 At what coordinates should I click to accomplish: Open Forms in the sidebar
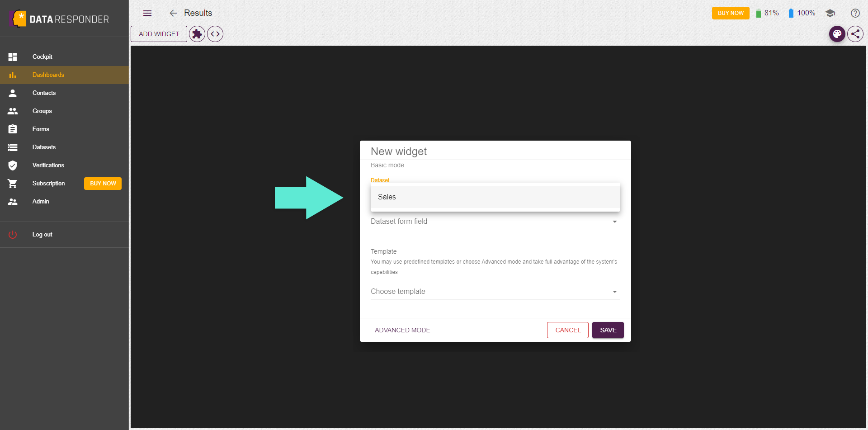pyautogui.click(x=64, y=129)
